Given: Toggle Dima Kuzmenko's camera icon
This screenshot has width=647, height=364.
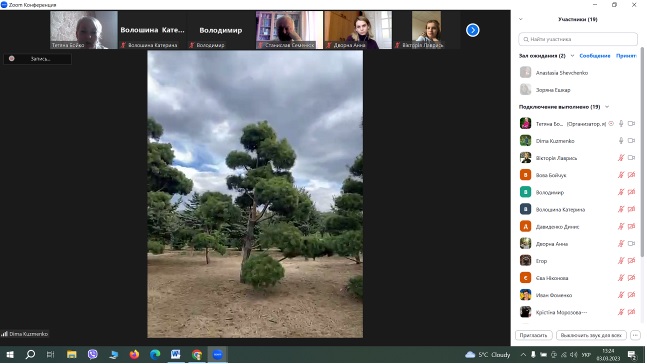Looking at the screenshot, I should coord(631,141).
